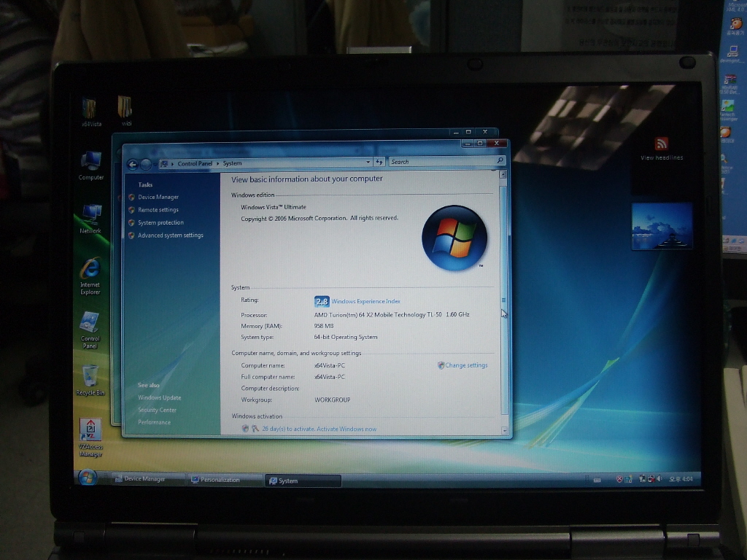Select the Network desktop icon
This screenshot has width=747, height=560.
coord(90,219)
